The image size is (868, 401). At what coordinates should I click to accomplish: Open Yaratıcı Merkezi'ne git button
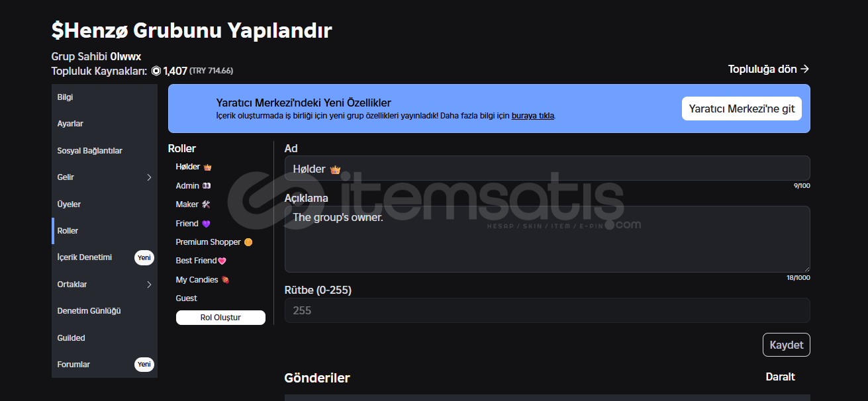742,109
